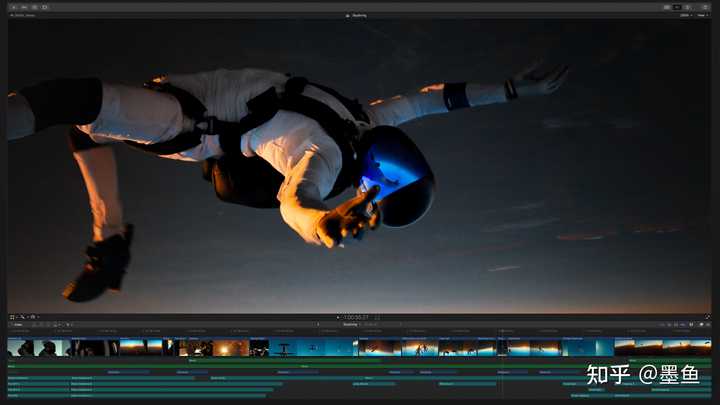The height and width of the screenshot is (405, 720).
Task: Append selected clip to the storyline
Action: (48, 325)
